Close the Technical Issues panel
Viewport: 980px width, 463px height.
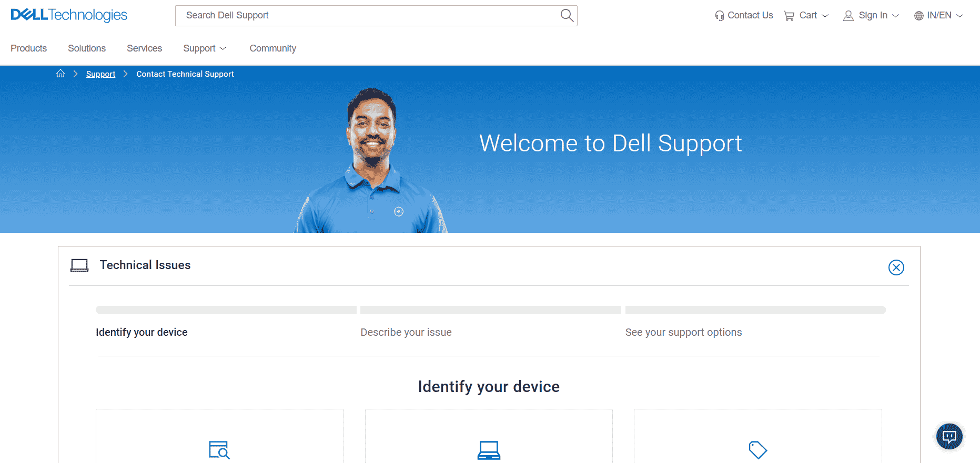(x=896, y=267)
